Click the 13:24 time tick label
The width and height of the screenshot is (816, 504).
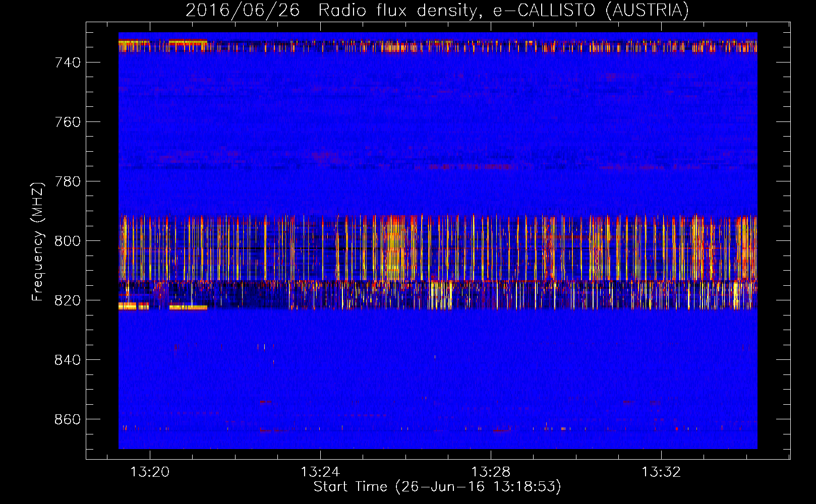click(x=320, y=472)
